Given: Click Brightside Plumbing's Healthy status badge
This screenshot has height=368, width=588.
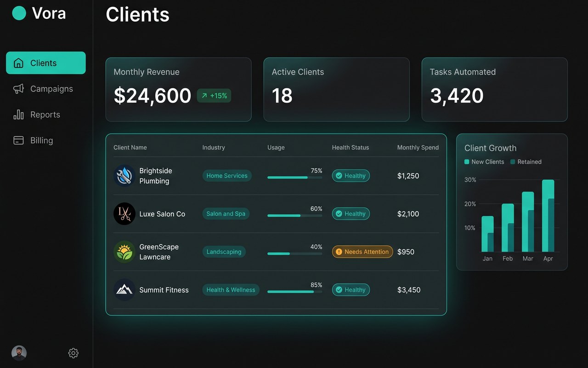Looking at the screenshot, I should pos(351,176).
